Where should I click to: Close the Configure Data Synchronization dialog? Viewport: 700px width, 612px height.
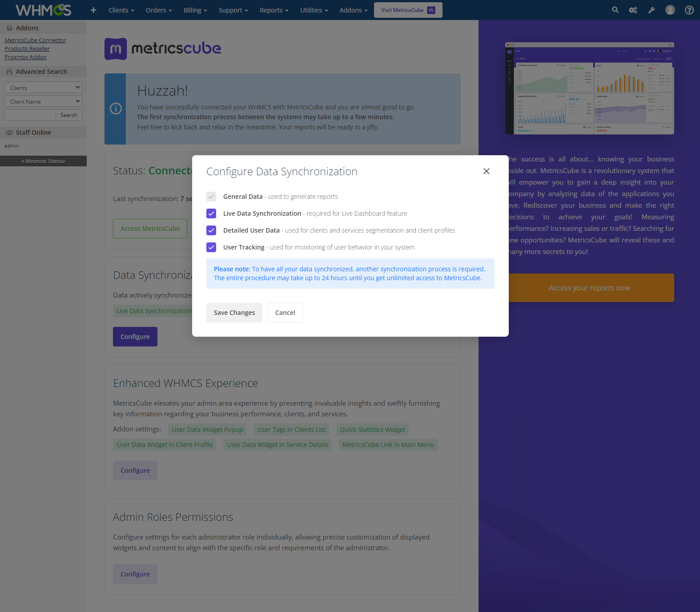tap(487, 171)
